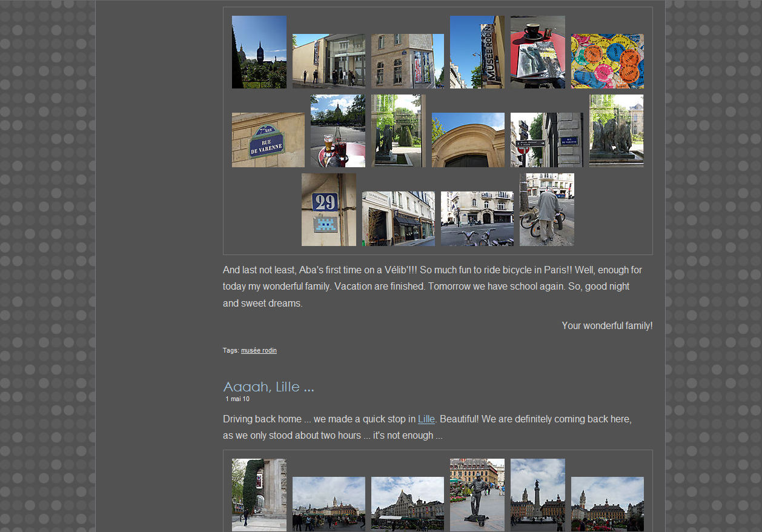762x532 pixels.
Task: Click the 'Lille' hyperlink in the text
Action: point(426,419)
